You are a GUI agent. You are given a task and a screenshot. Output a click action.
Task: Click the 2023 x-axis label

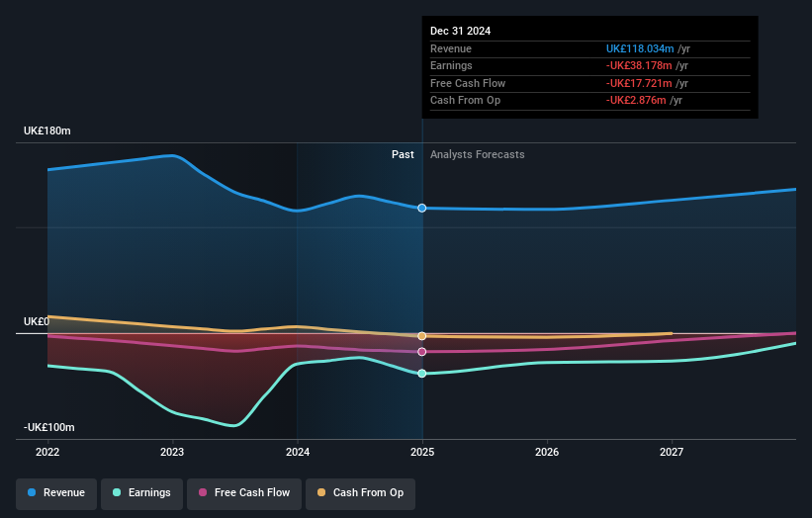172,453
